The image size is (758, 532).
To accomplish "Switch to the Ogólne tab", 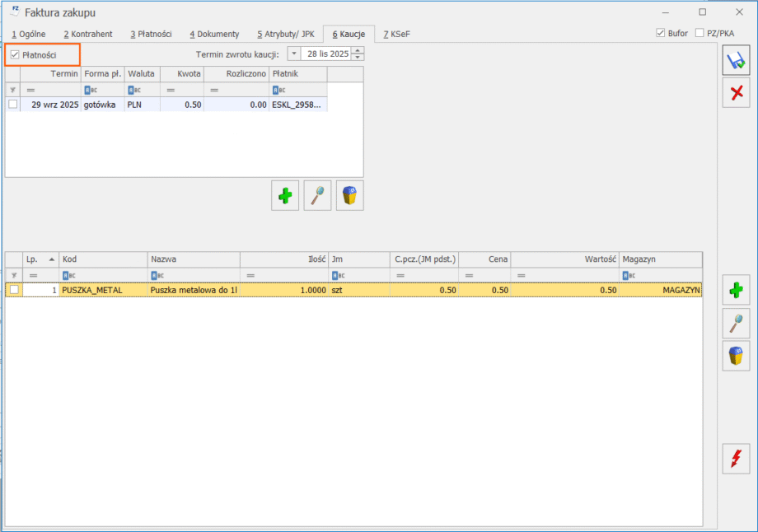I will tap(29, 35).
